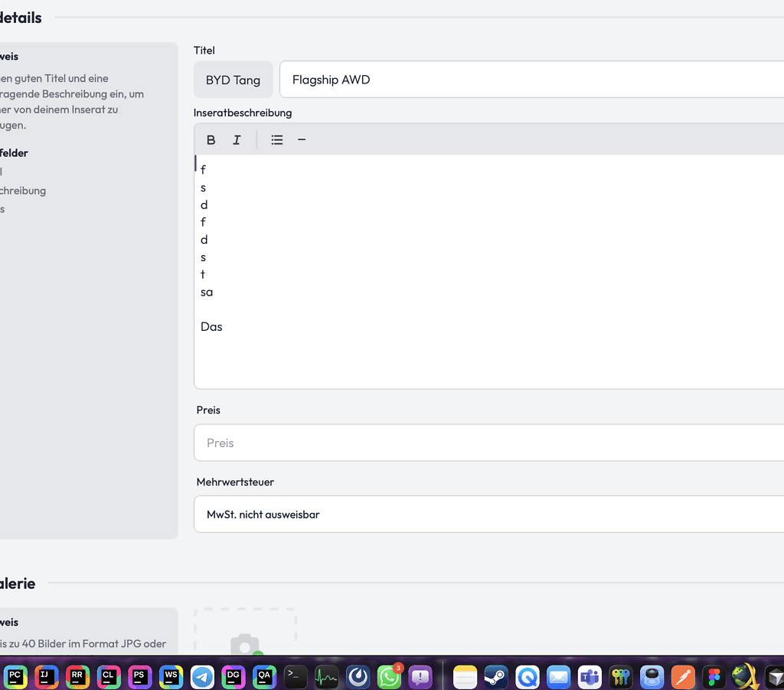Viewport: 784px width, 690px height.
Task: Toggle italic formatting in the editor toolbar
Action: click(237, 140)
